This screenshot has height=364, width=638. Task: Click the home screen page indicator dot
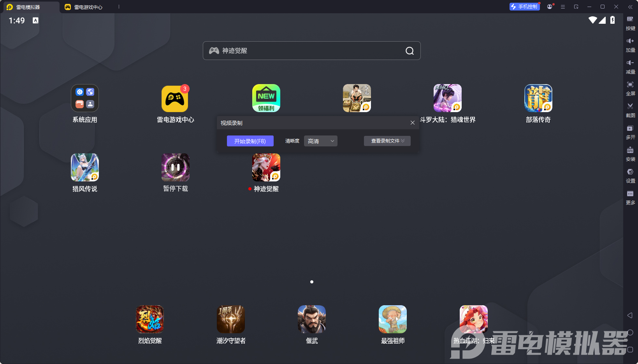(x=312, y=282)
